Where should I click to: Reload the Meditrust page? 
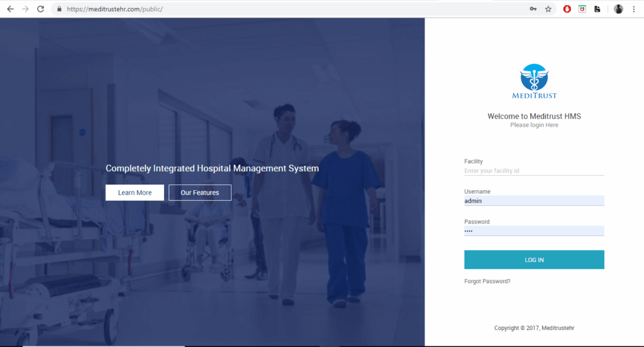[41, 9]
